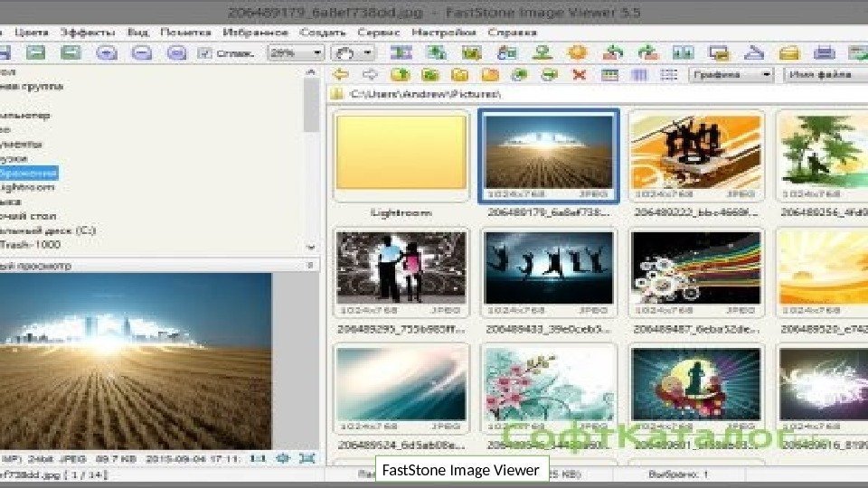Select the rainbow swirl thumbnail 206489487

tap(696, 273)
